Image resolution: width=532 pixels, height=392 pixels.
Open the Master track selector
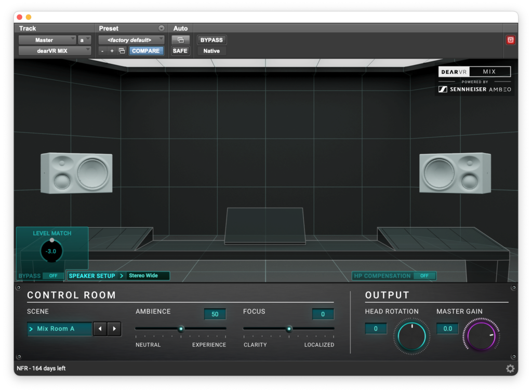(47, 40)
